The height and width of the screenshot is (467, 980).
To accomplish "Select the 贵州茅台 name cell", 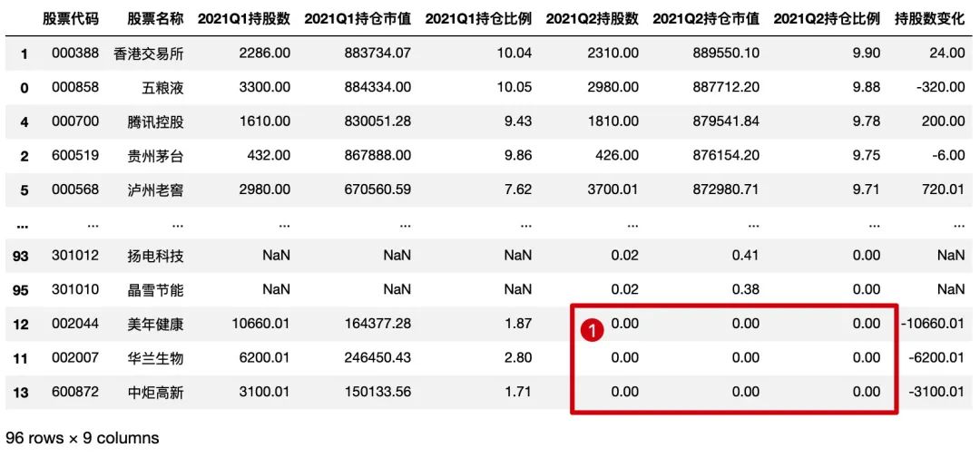I will 155,155.
